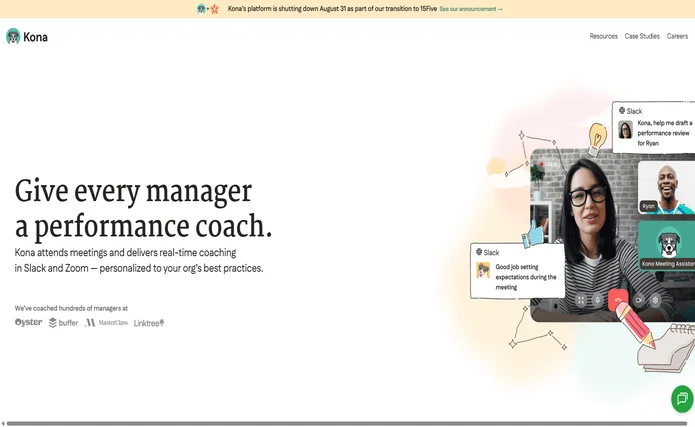The image size is (695, 427).
Task: Click the 15Five star icon in banner
Action: (214, 9)
